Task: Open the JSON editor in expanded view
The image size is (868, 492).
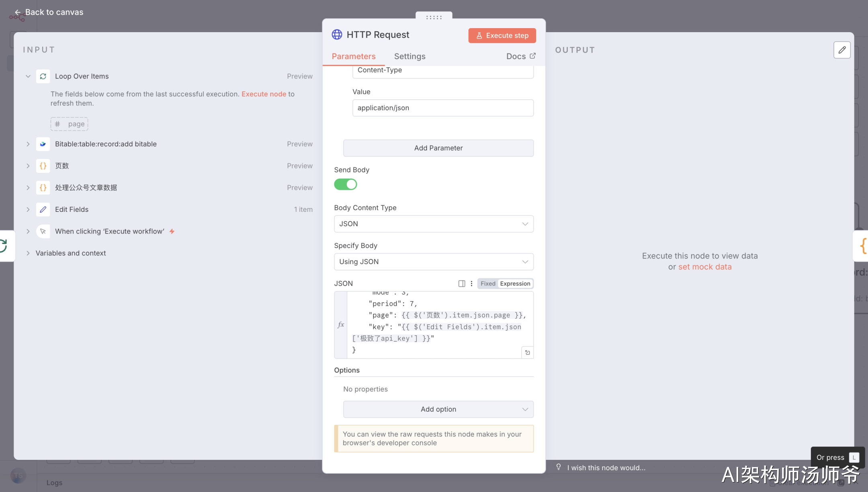Action: pyautogui.click(x=527, y=353)
